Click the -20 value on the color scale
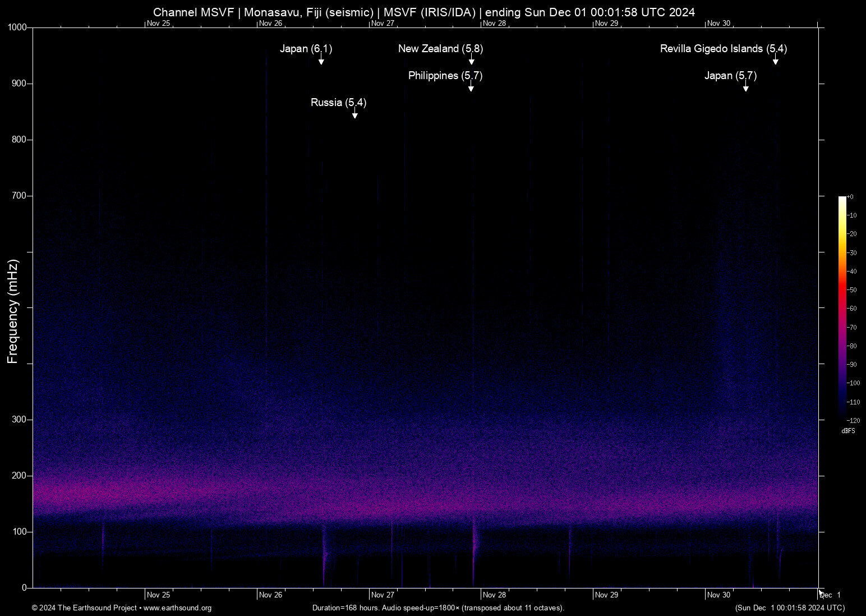The image size is (866, 616). click(x=851, y=234)
